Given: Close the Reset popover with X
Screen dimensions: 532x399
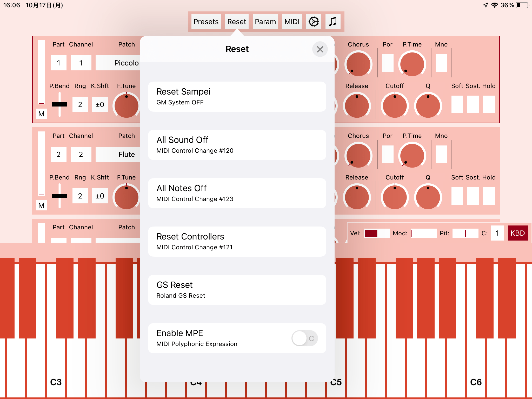Looking at the screenshot, I should coord(320,49).
